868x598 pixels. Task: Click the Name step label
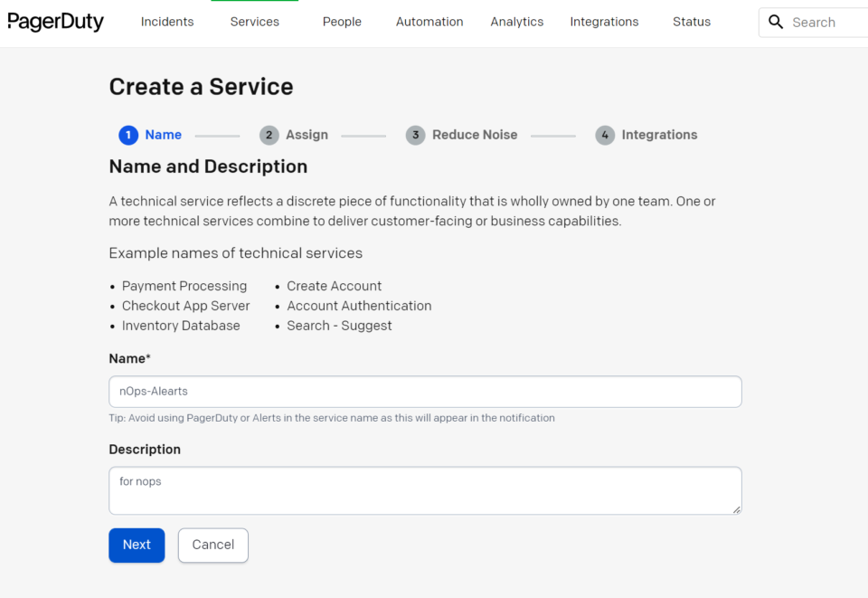coord(164,135)
